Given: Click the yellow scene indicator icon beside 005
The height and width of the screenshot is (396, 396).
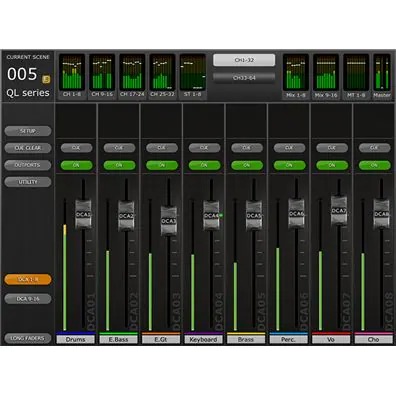Looking at the screenshot, I should pyautogui.click(x=46, y=79).
